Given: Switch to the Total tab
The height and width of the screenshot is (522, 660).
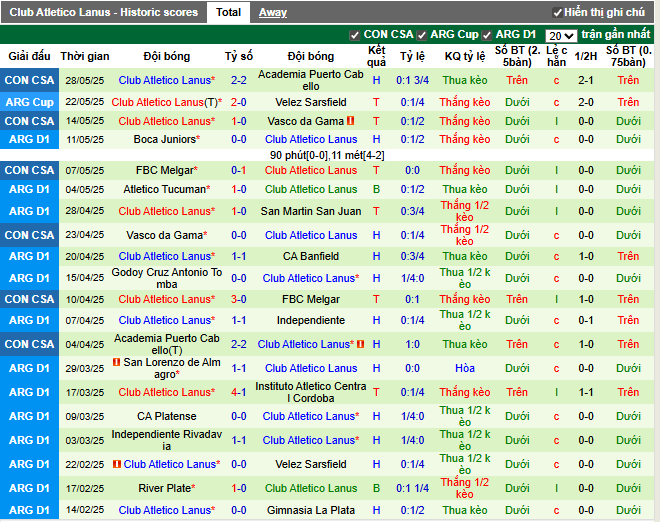Looking at the screenshot, I should pyautogui.click(x=228, y=12).
